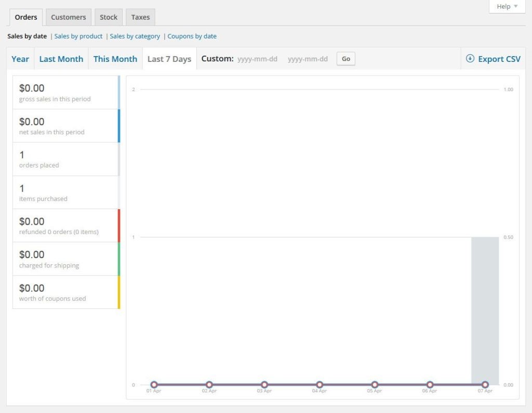Select the net sales legend entry
The height and width of the screenshot is (413, 532).
[x=65, y=126]
